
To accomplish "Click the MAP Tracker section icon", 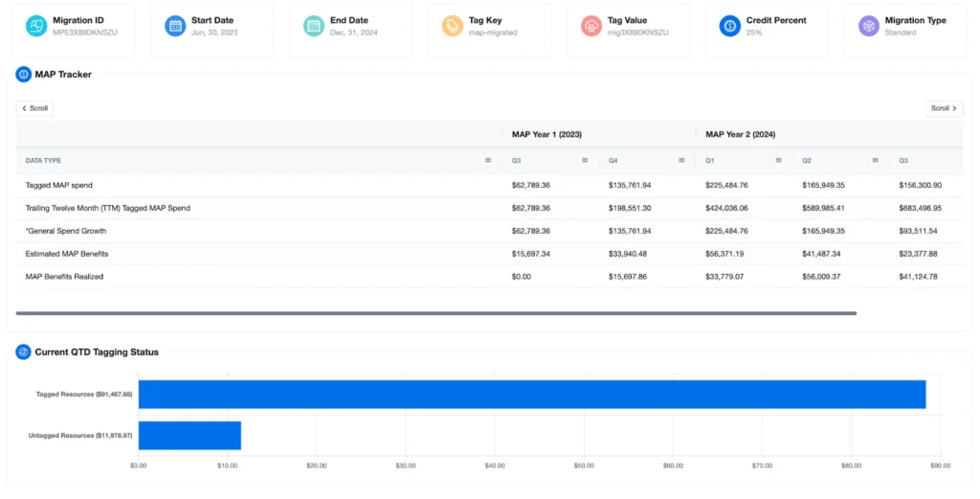I will (x=24, y=74).
